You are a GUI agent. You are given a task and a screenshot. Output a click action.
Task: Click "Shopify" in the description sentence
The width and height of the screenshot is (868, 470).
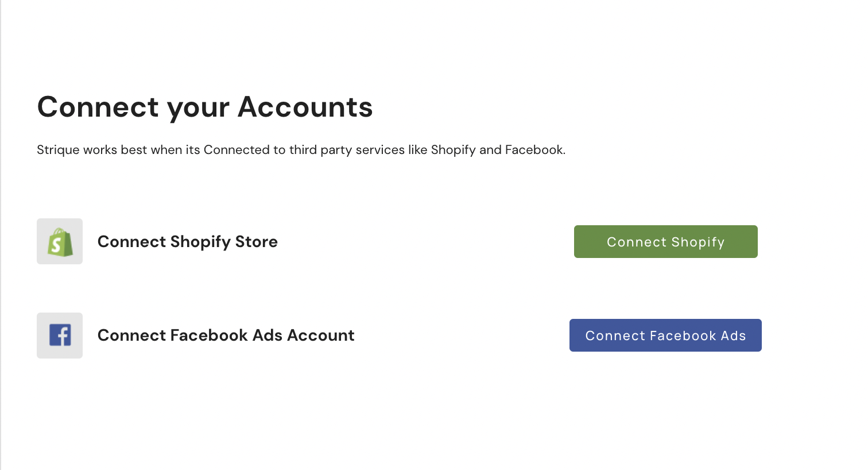pos(453,150)
